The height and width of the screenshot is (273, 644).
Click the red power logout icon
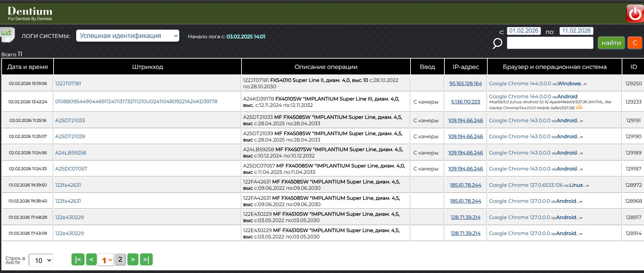(x=635, y=14)
